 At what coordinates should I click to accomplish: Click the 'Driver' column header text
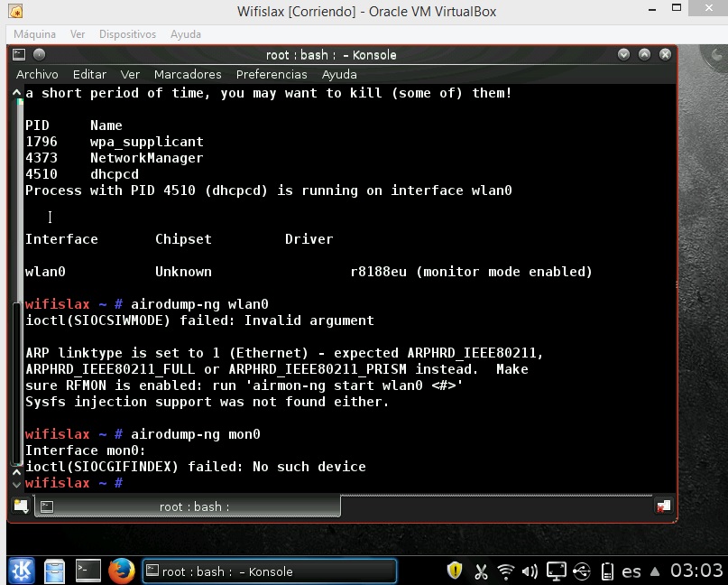click(309, 239)
